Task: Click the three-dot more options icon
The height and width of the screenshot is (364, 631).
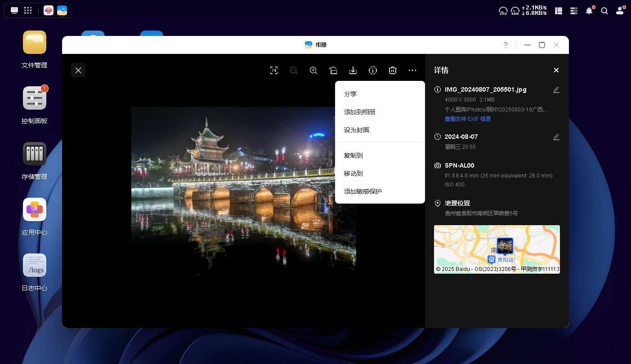Action: click(x=412, y=70)
